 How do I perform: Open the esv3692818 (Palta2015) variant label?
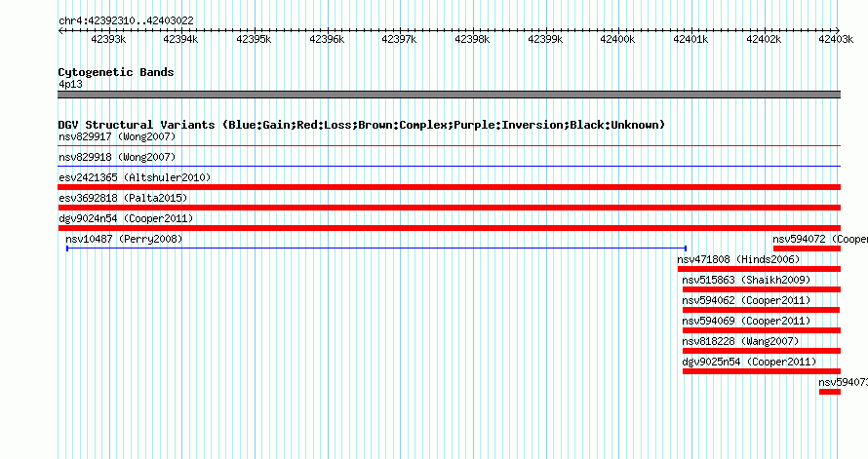click(x=123, y=198)
